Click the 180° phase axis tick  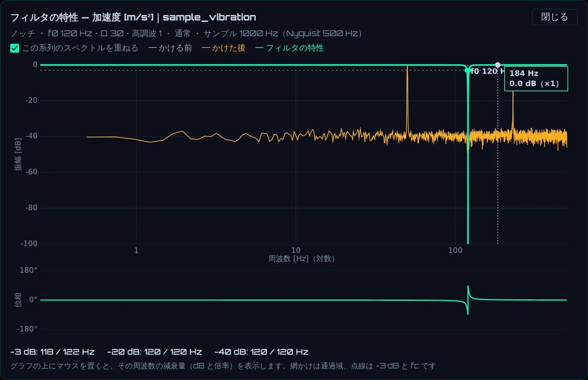point(28,270)
